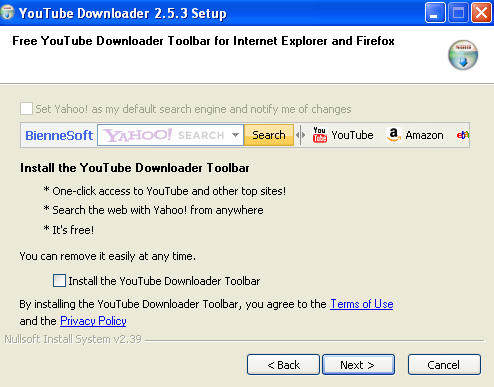The width and height of the screenshot is (494, 387).
Task: Proceed with the Next button
Action: click(x=359, y=365)
